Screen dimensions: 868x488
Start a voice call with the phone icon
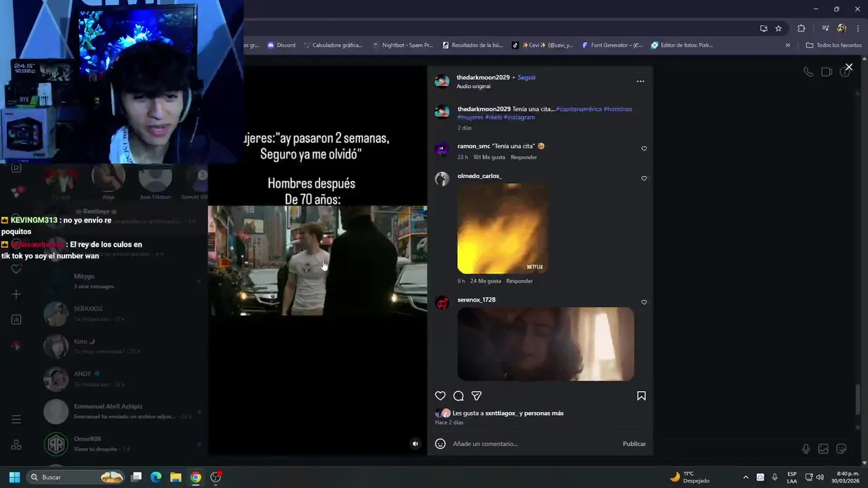click(808, 72)
